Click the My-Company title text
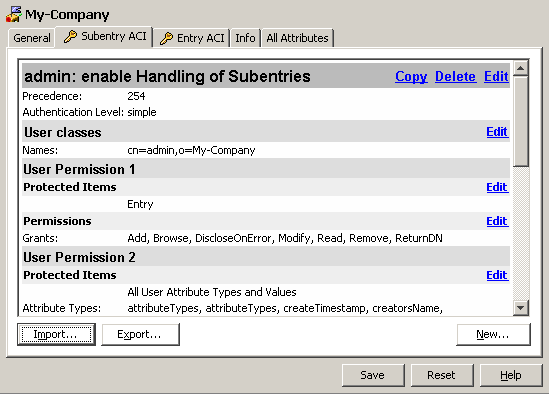Viewport: 549px width, 394px height. [x=67, y=15]
